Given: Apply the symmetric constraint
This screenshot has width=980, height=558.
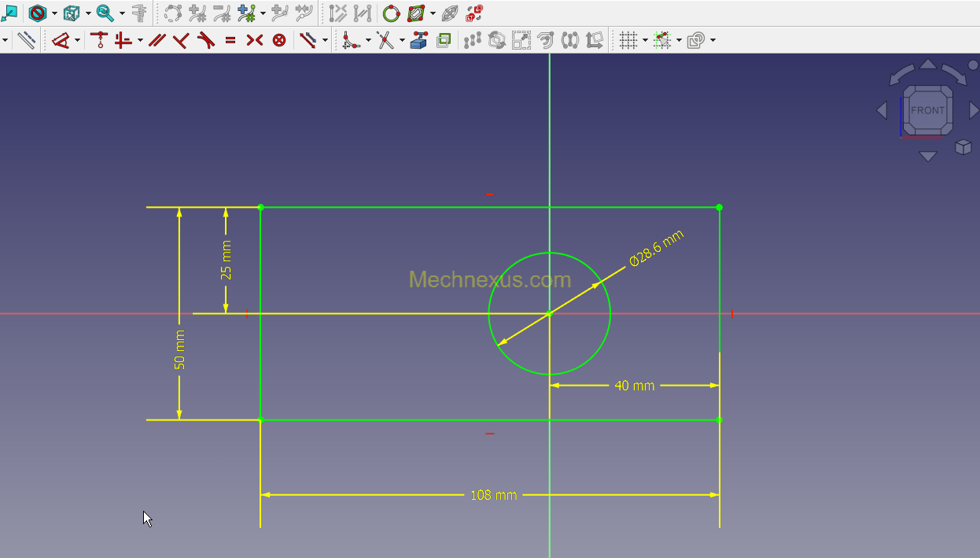Looking at the screenshot, I should 254,40.
